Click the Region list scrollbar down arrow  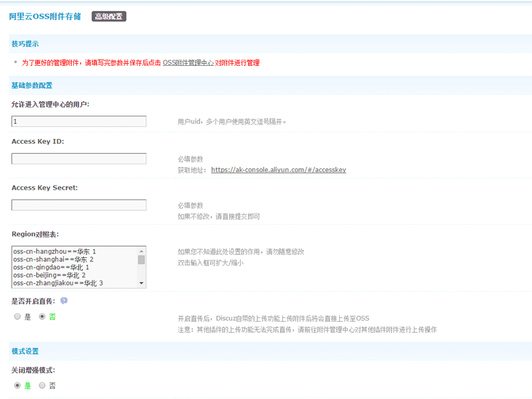click(141, 283)
